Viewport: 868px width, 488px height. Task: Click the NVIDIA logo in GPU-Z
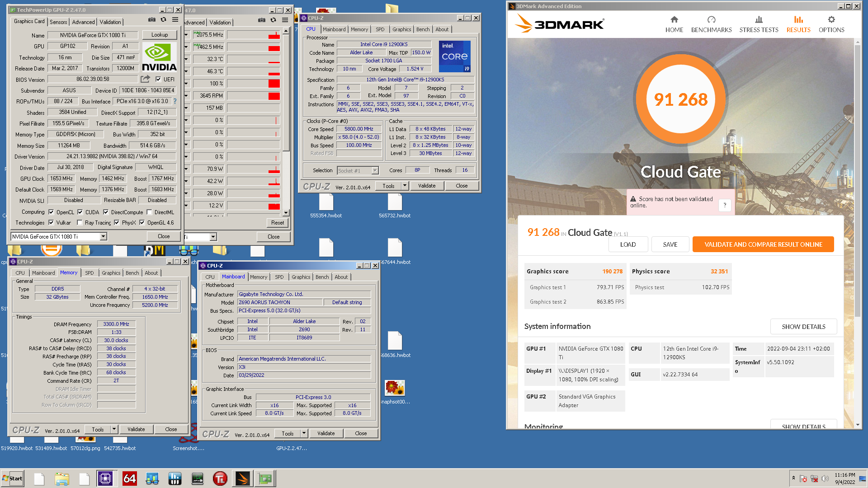click(159, 57)
